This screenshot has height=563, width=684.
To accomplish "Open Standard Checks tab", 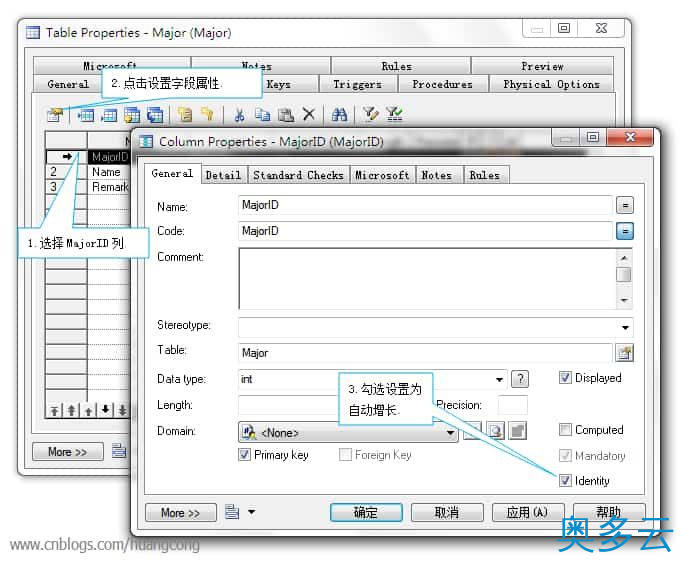I will pos(298,175).
